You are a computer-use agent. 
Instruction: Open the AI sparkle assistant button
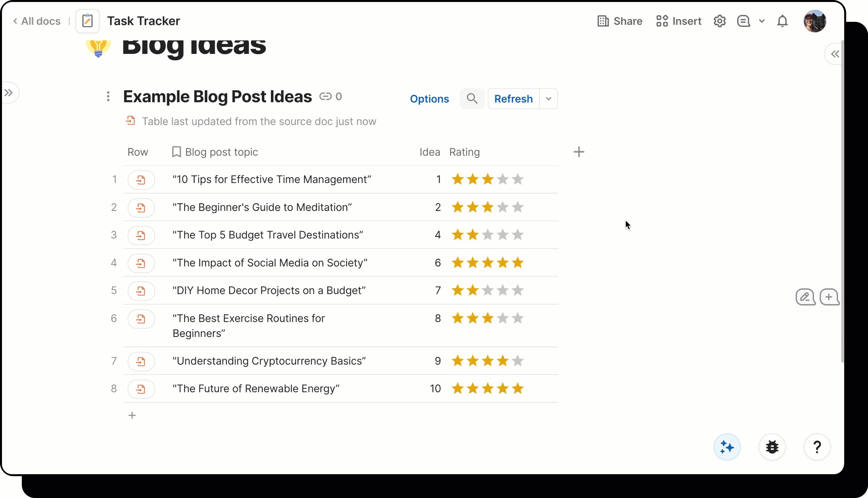point(727,447)
